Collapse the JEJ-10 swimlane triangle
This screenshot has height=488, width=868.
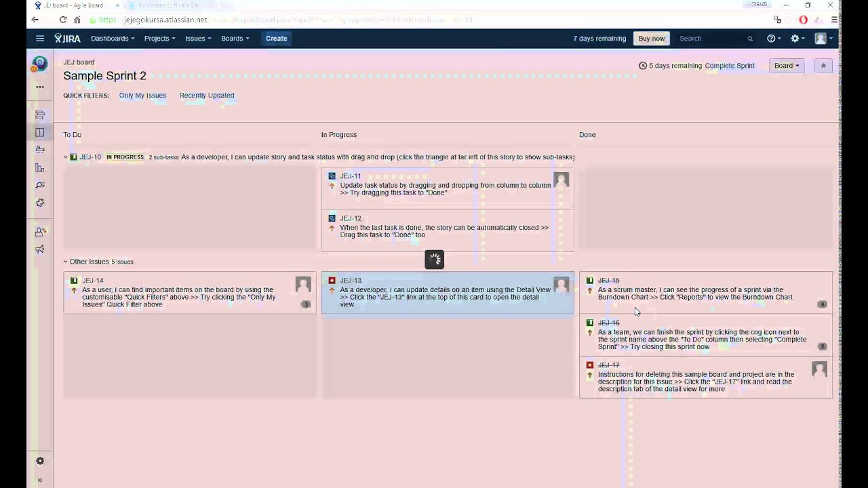(x=66, y=157)
